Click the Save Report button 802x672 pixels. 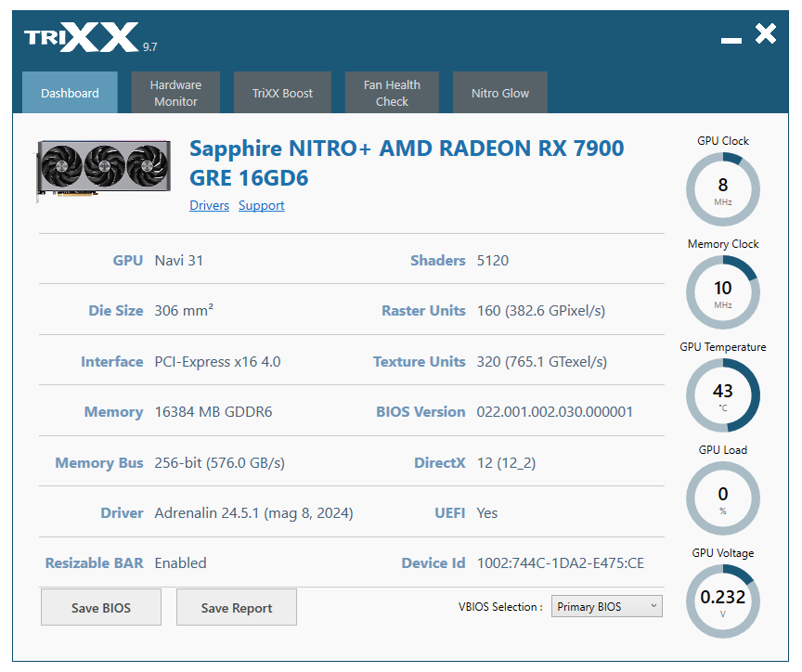237,607
